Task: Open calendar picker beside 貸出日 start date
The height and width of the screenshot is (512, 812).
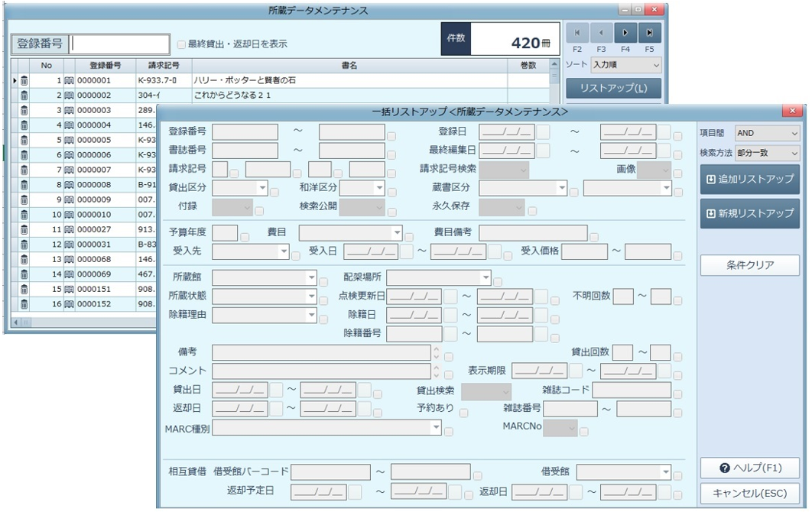Action: click(x=276, y=390)
